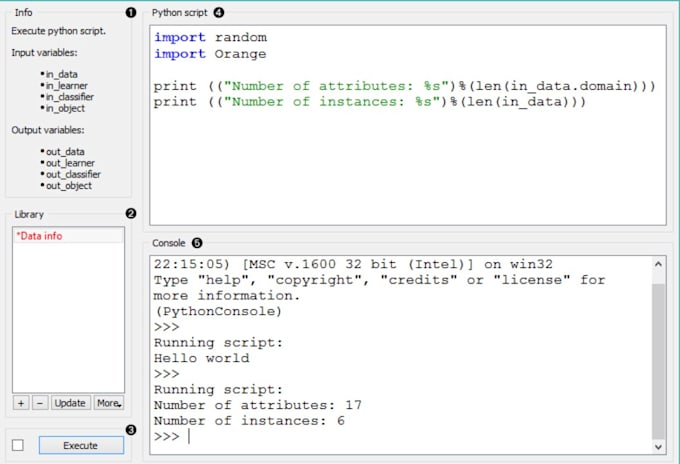Click the console vertical scrollbar thumb
The height and width of the screenshot is (464, 680).
[x=658, y=361]
